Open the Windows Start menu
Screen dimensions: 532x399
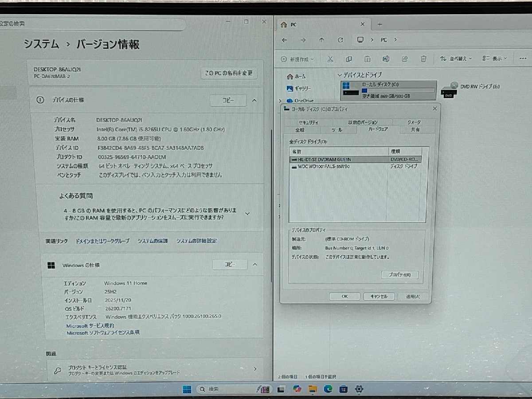[187, 389]
